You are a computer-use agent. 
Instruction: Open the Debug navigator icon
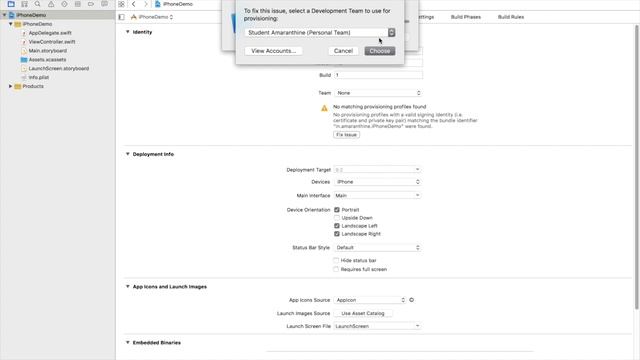coord(78,4)
